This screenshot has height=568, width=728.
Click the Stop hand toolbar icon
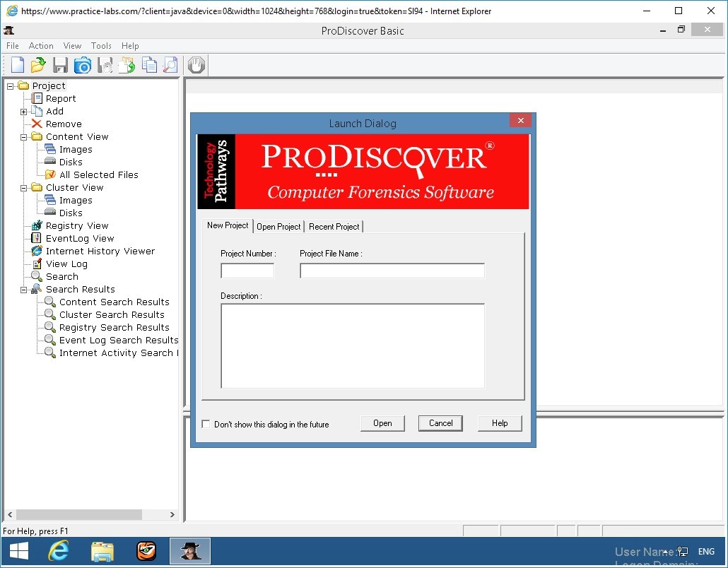(196, 65)
